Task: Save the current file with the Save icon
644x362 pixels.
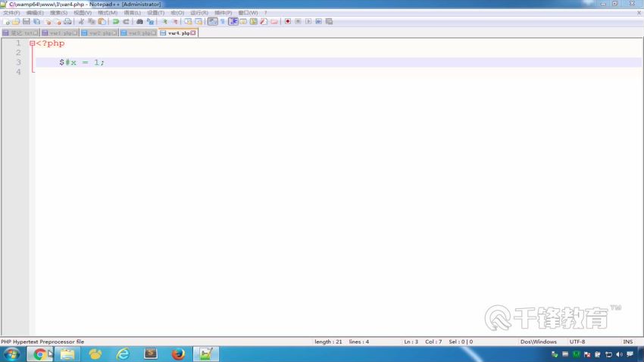Action: (x=27, y=21)
